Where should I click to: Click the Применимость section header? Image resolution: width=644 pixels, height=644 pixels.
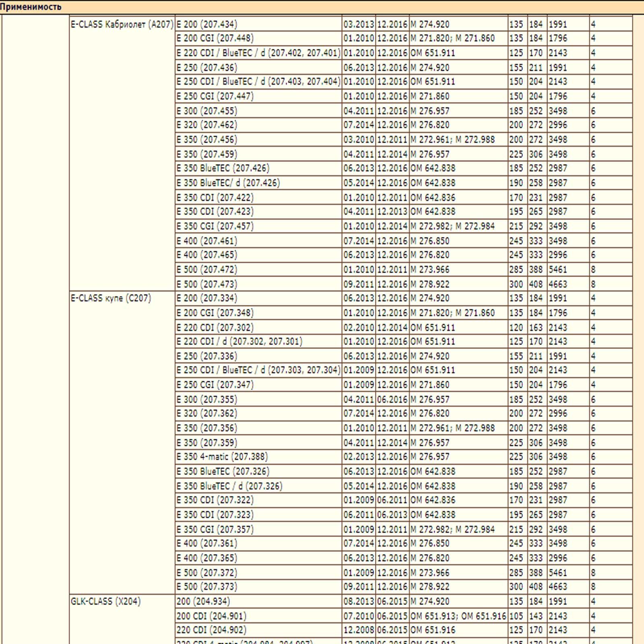click(x=31, y=7)
